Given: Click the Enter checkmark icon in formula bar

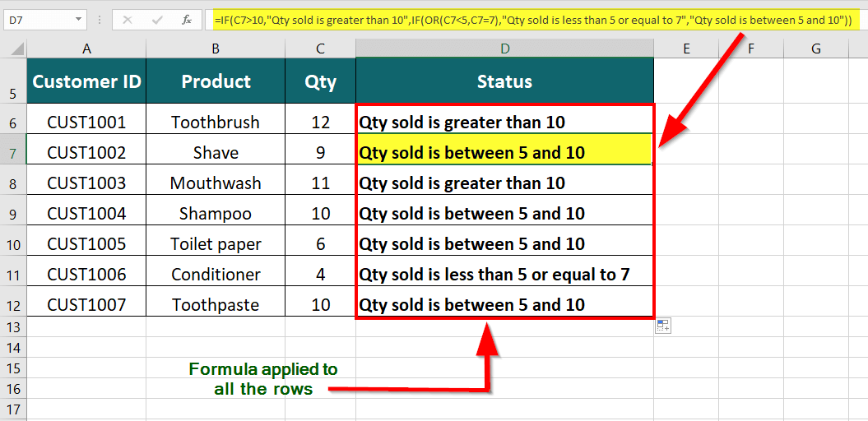Looking at the screenshot, I should click(x=157, y=21).
